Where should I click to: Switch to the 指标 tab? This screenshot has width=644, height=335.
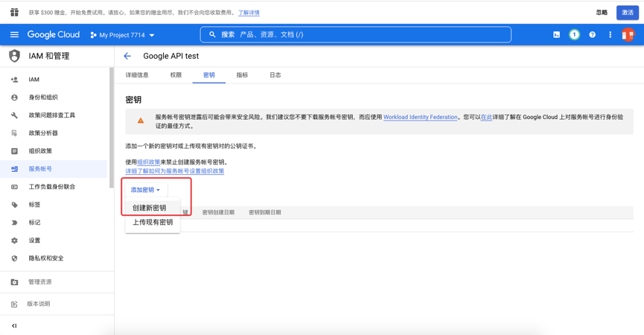tap(242, 75)
